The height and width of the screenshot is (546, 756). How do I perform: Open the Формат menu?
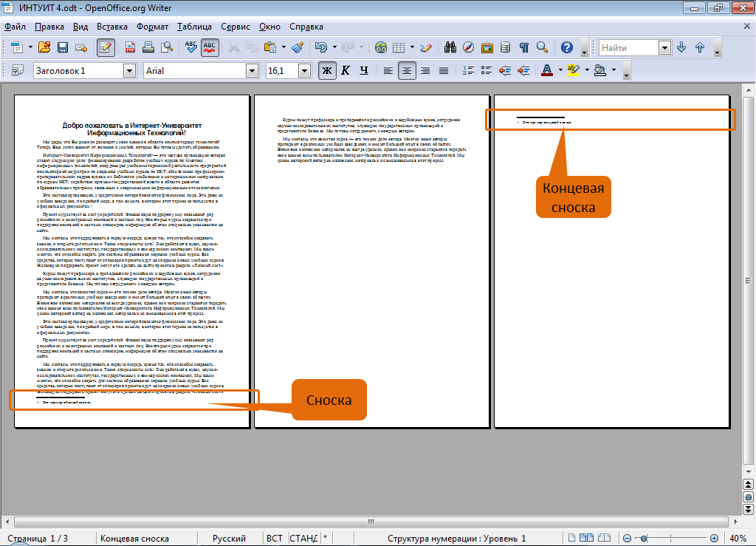pyautogui.click(x=152, y=27)
